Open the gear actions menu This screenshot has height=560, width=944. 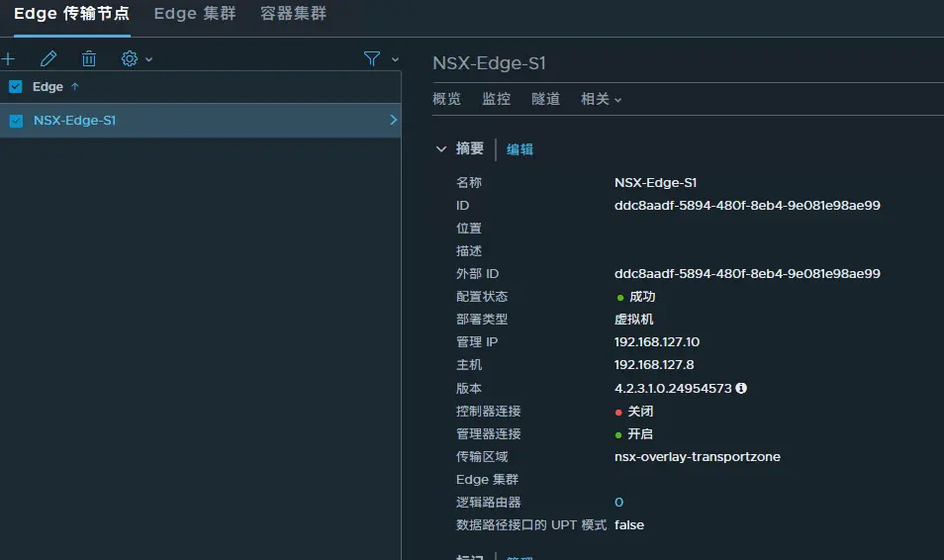tap(130, 59)
